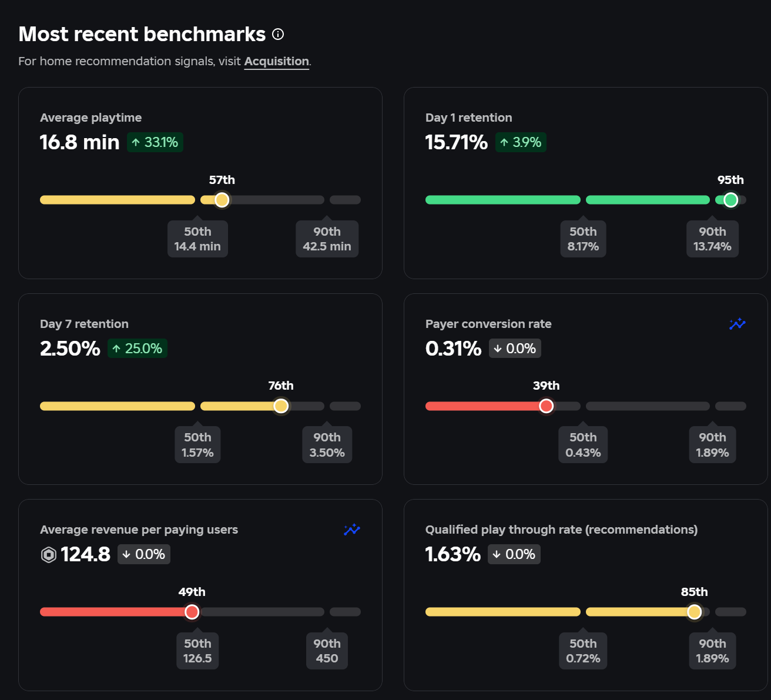
Task: Click the 50th 0.43% benchmark label
Action: tap(583, 444)
